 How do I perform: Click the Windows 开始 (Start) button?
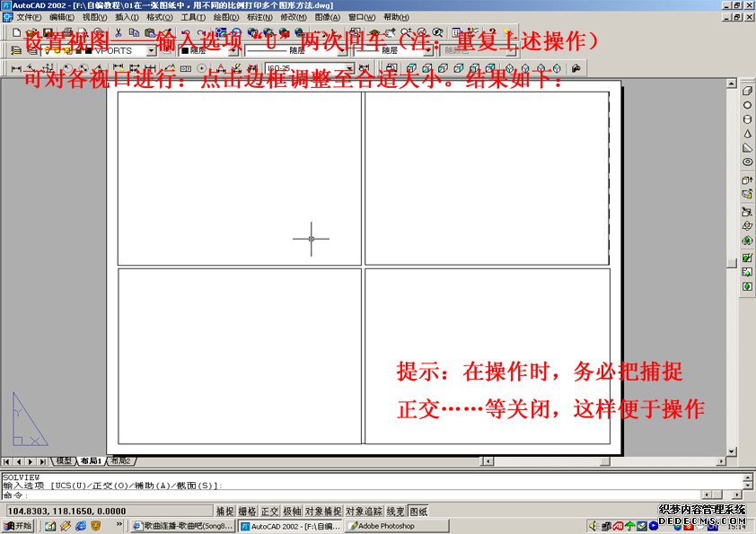click(18, 526)
